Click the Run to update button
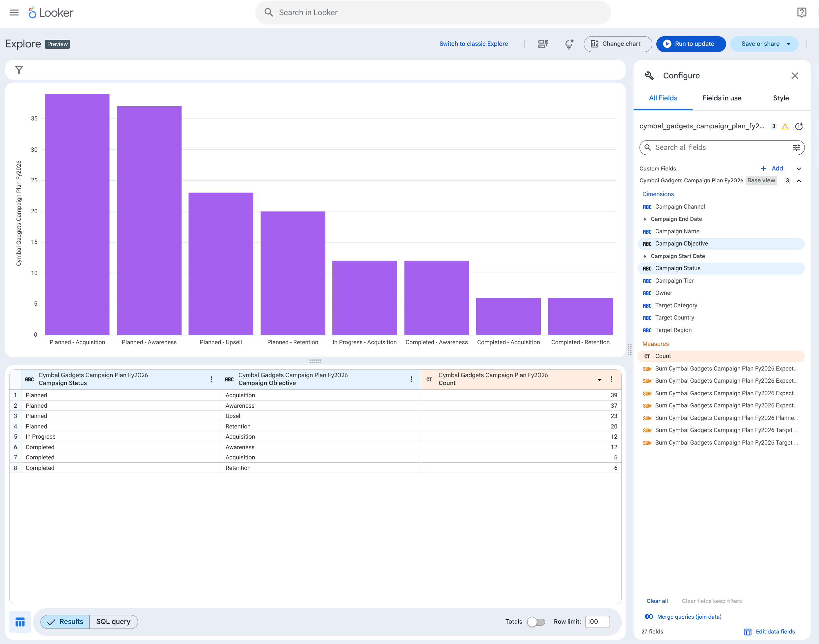 pyautogui.click(x=691, y=44)
